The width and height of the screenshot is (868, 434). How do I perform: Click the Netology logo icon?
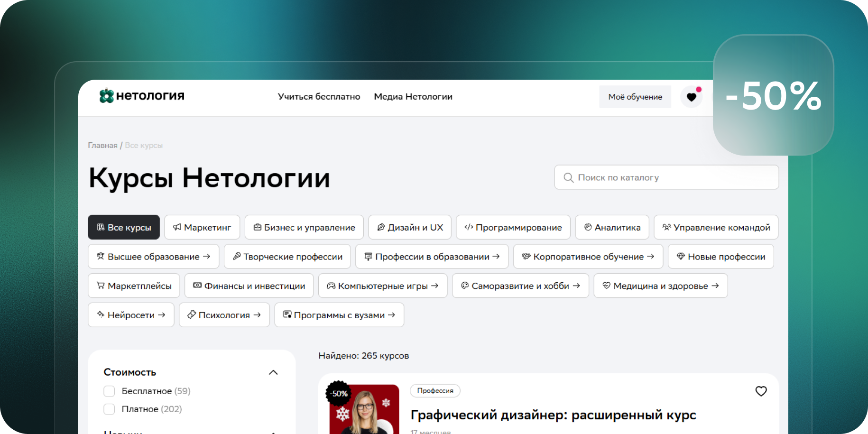tap(106, 96)
